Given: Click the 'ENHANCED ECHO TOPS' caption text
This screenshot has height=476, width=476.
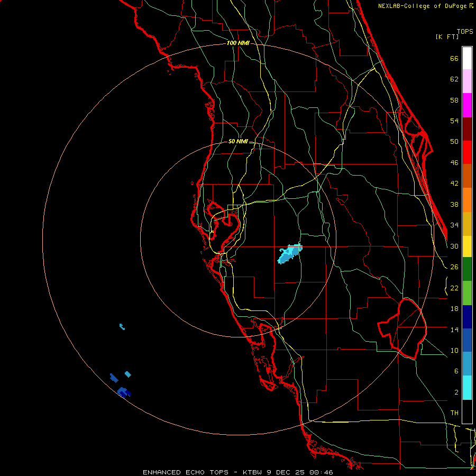Looking at the screenshot, I should coord(185,472).
